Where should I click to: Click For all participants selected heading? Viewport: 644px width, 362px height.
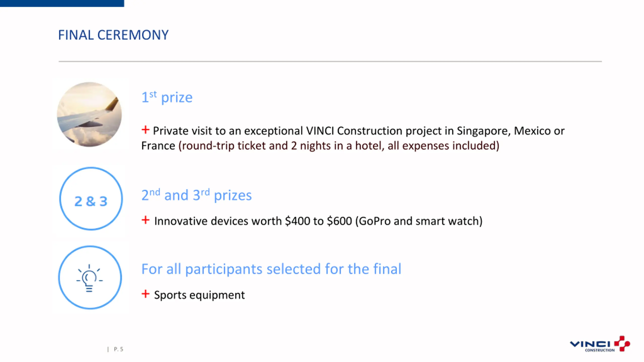(271, 269)
